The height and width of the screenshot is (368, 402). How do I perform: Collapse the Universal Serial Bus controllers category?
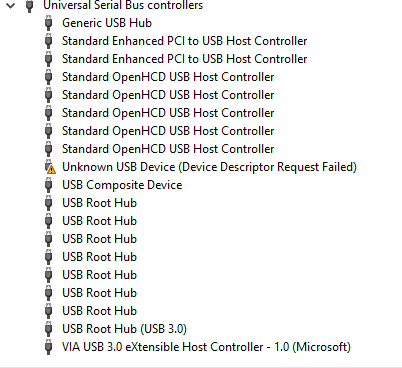pos(11,5)
